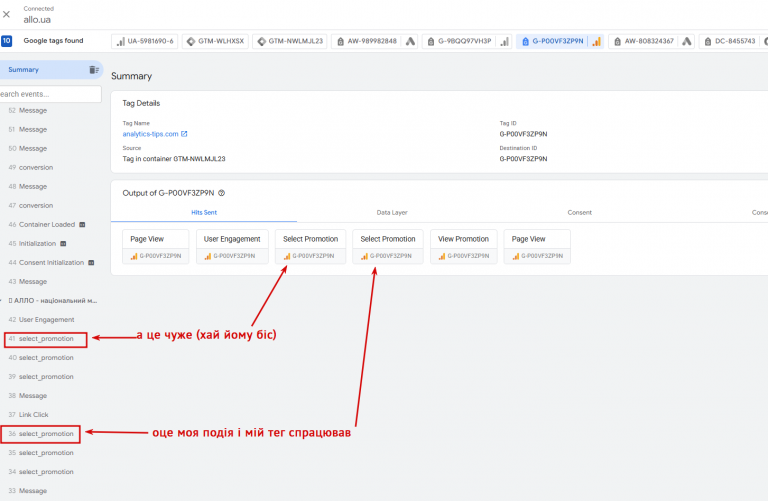Open the last Page View hit card

click(537, 247)
